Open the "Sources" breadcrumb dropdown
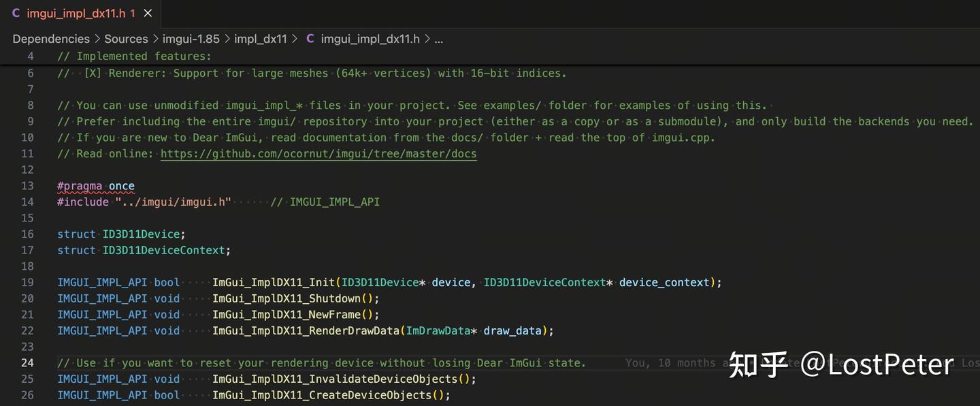The image size is (980, 406). tap(126, 39)
